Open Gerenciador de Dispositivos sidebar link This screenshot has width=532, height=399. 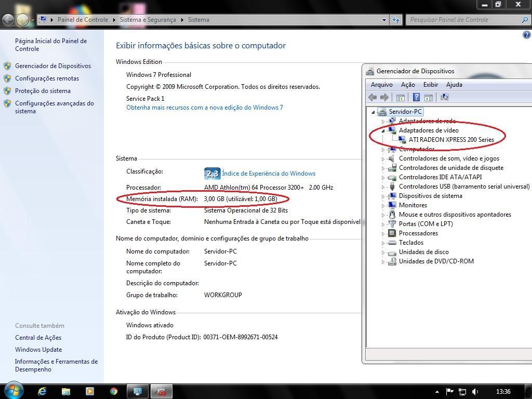coord(53,66)
